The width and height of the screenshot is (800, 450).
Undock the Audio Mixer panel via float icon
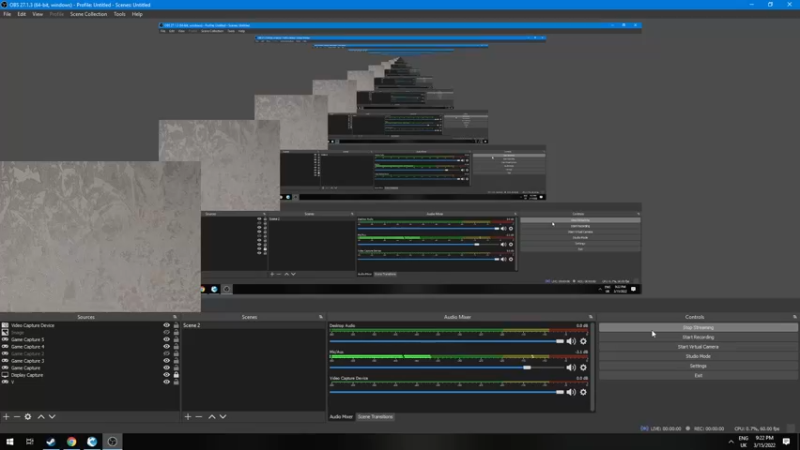coord(591,317)
